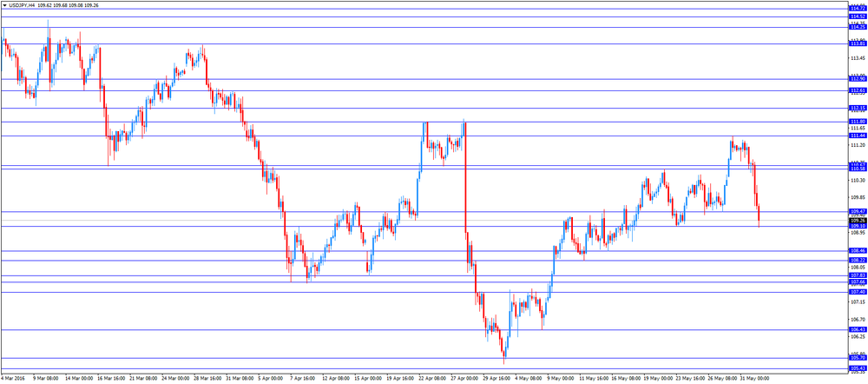The height and width of the screenshot is (384, 868).
Task: Click the 12 Apr 08:00 time label
Action: (335, 379)
